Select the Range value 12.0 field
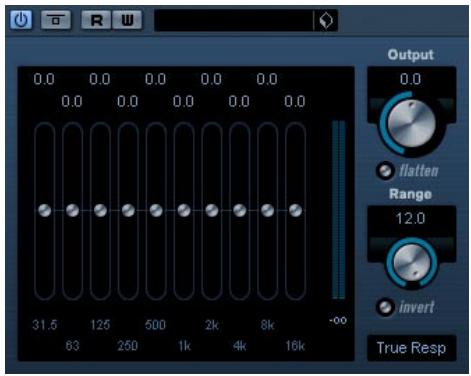The image size is (471, 376). coord(411,218)
